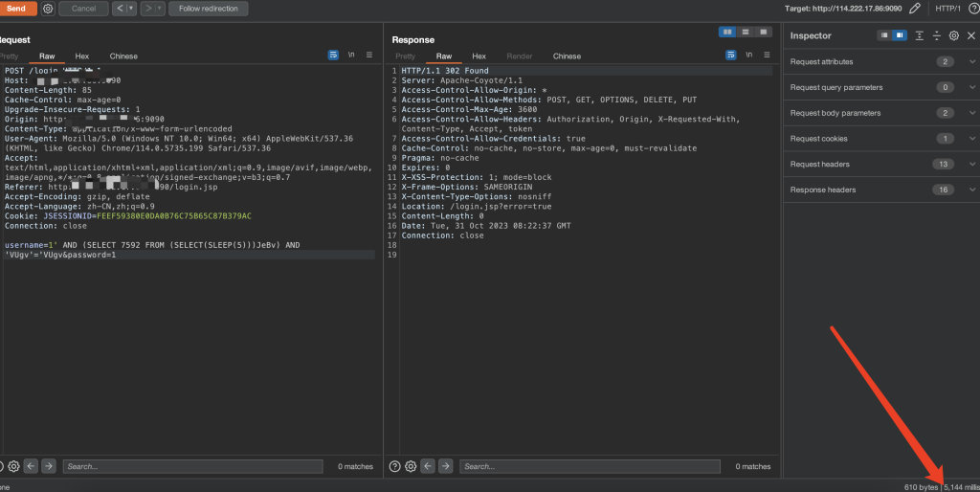Click the Cancel button
This screenshot has width=980, height=492.
[x=83, y=9]
